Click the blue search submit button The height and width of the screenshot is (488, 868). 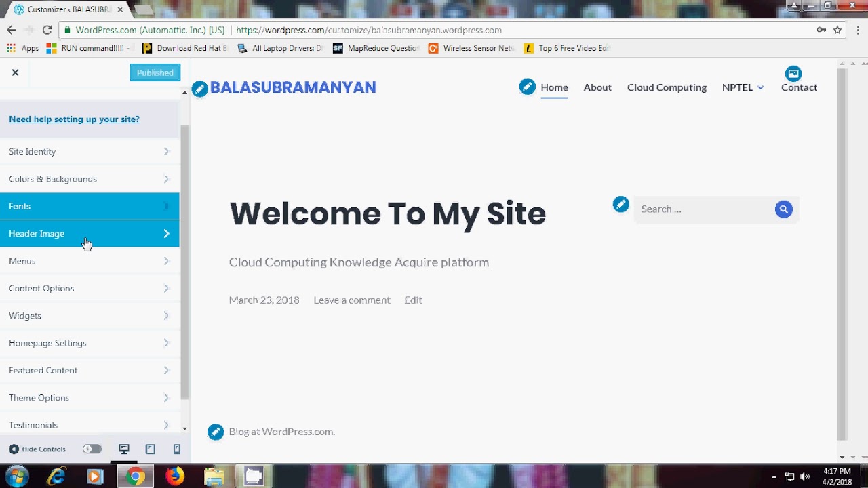click(x=784, y=209)
